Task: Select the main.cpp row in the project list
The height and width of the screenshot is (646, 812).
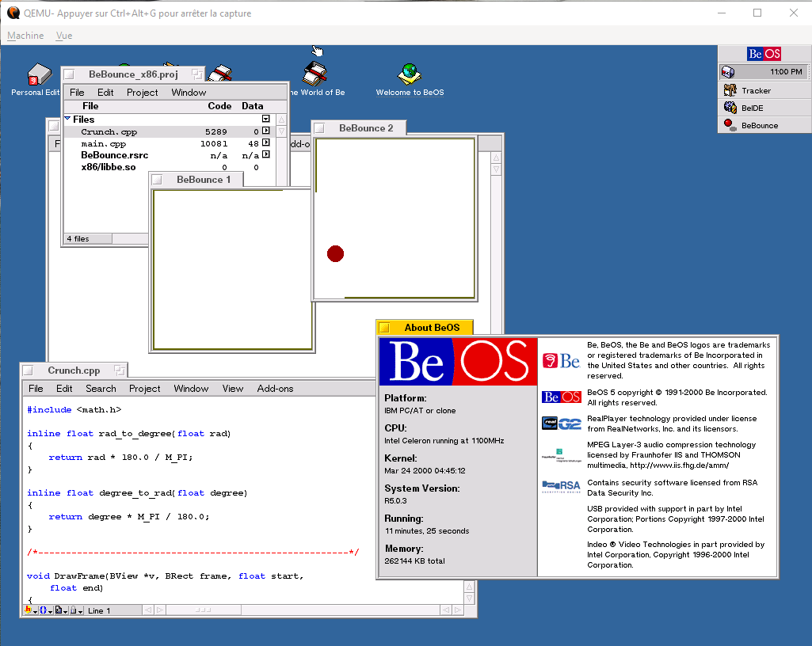Action: coord(170,143)
